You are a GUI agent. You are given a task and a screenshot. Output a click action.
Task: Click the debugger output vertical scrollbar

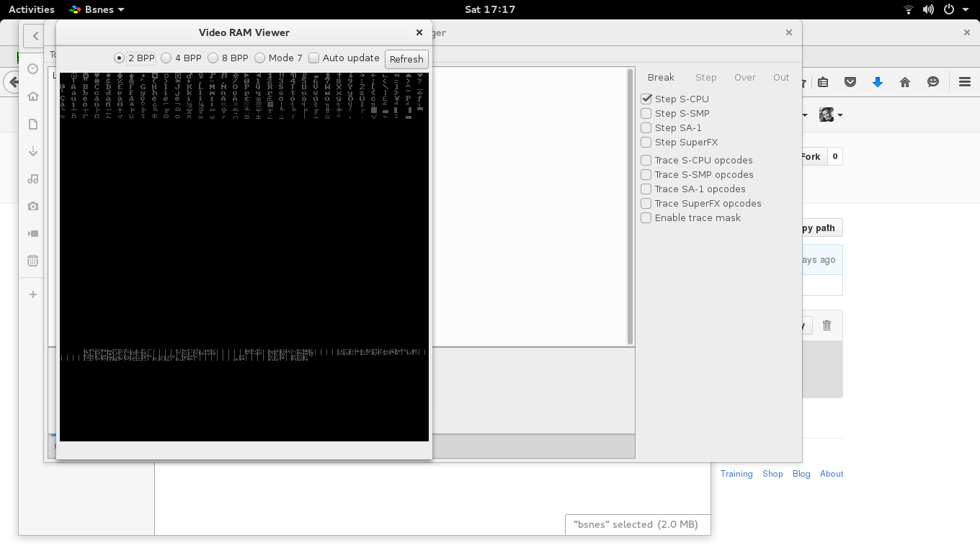pos(631,207)
